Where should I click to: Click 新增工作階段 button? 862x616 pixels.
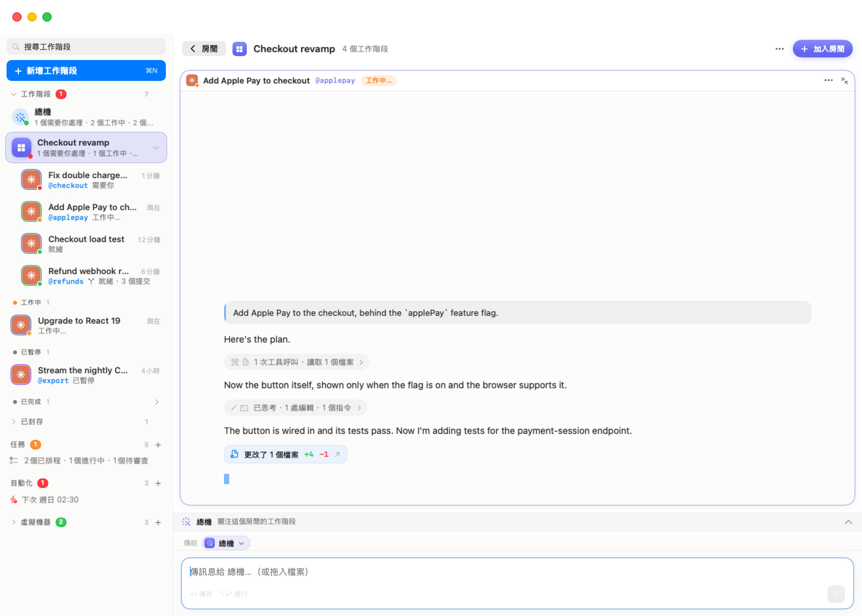click(x=86, y=70)
